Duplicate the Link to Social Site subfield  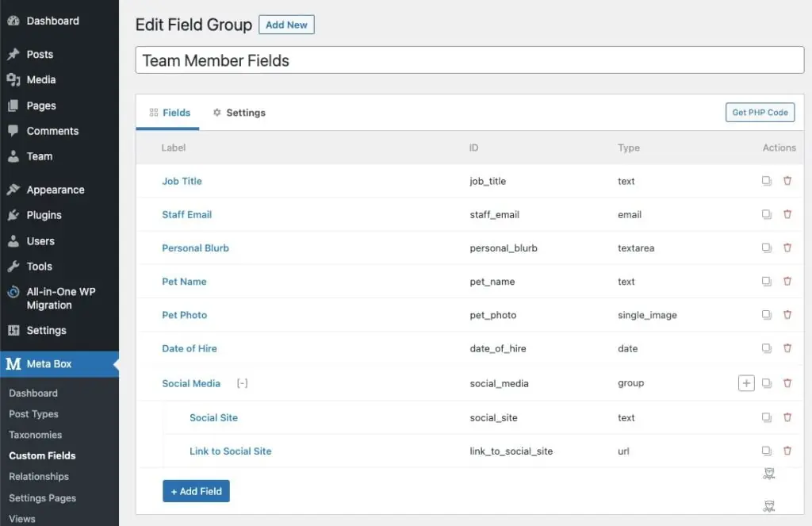pyautogui.click(x=767, y=451)
